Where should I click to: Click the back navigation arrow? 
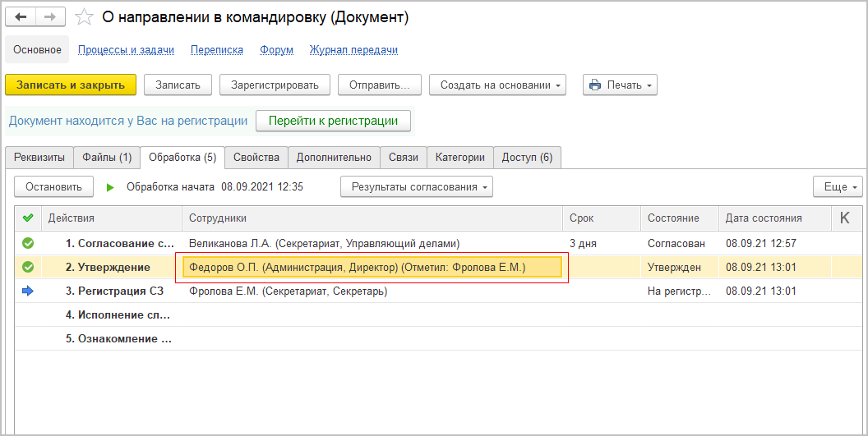[x=21, y=16]
